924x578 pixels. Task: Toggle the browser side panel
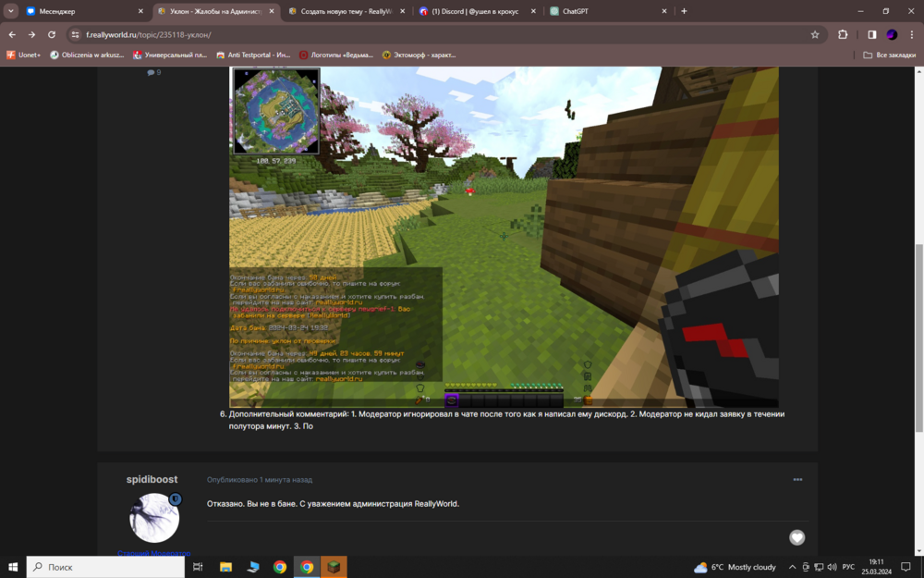tap(872, 35)
